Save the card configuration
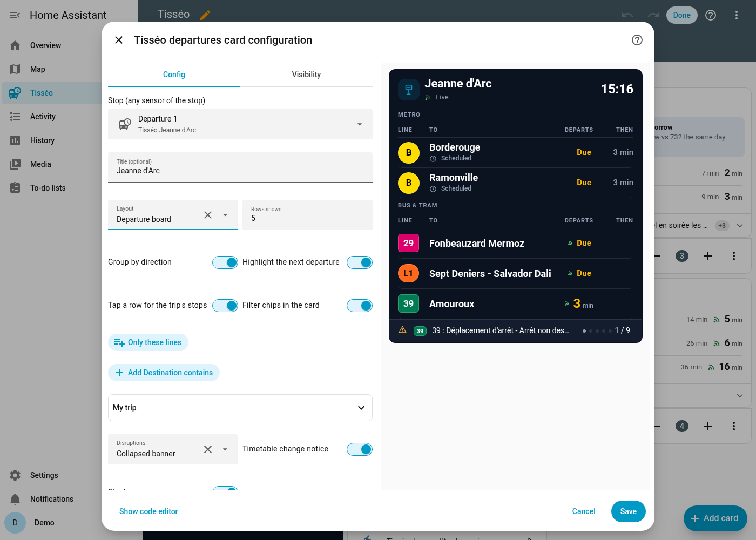Image resolution: width=756 pixels, height=540 pixels. (x=629, y=511)
